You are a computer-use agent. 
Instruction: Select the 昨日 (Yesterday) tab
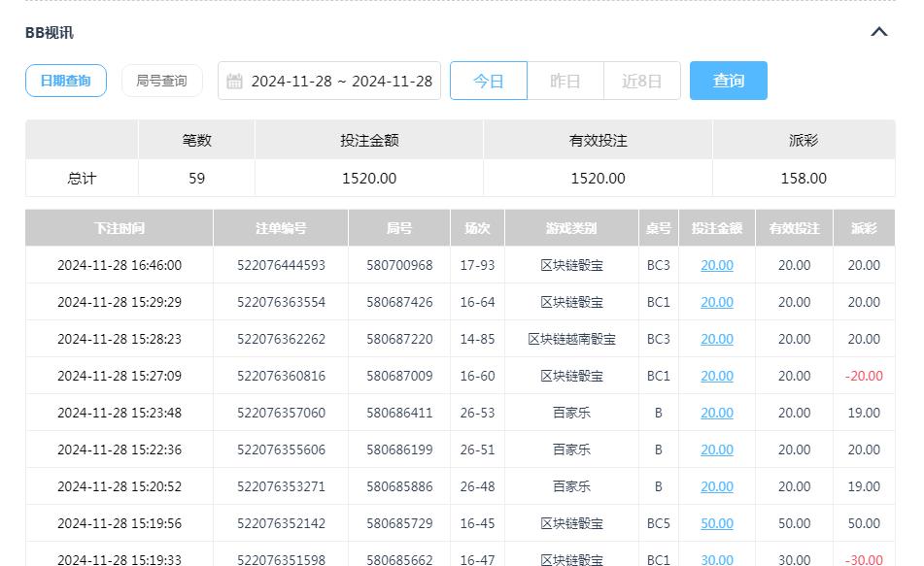[x=565, y=81]
